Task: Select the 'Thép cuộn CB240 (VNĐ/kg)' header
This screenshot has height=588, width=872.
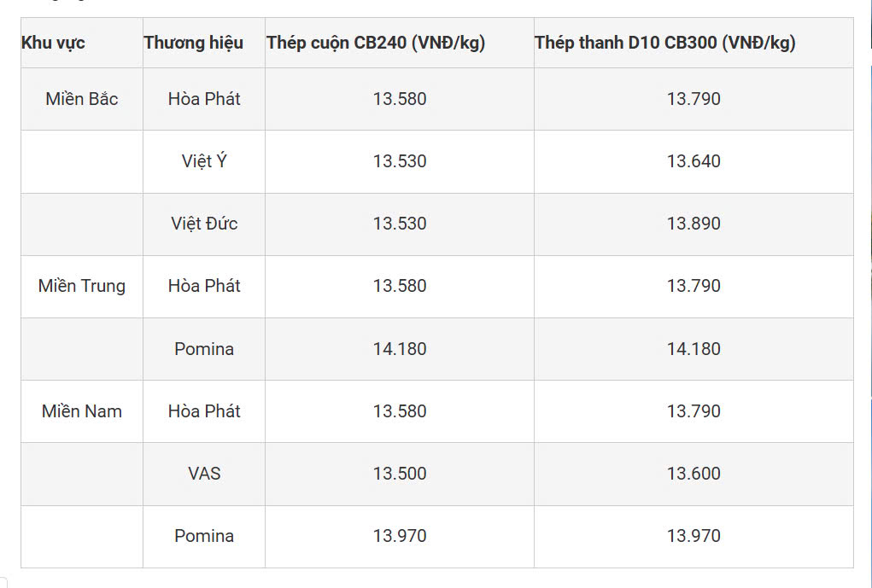Action: click(x=376, y=43)
